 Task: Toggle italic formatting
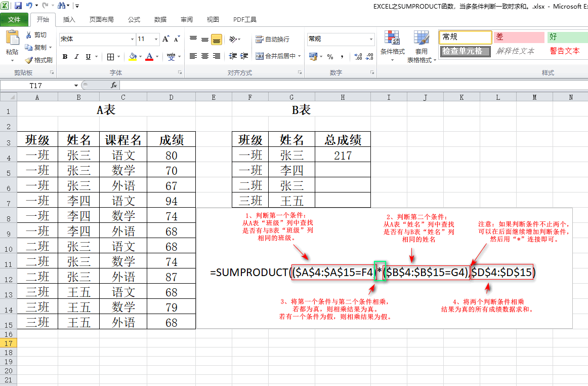(76, 57)
